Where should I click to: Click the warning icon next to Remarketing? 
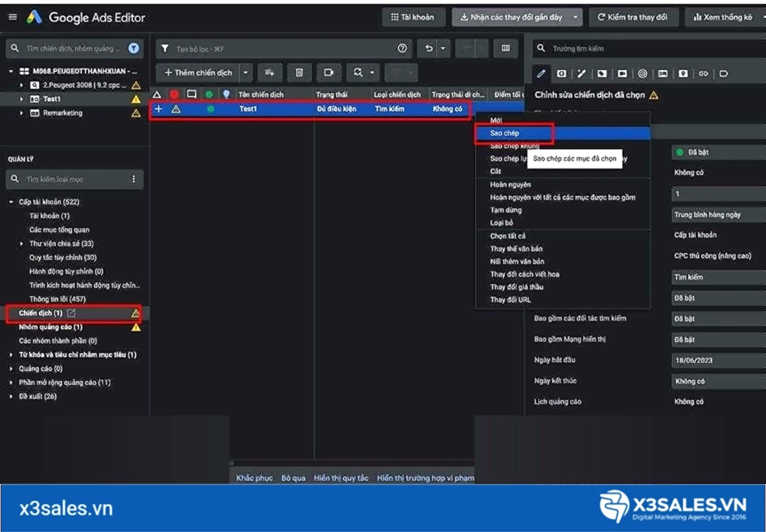tap(136, 113)
